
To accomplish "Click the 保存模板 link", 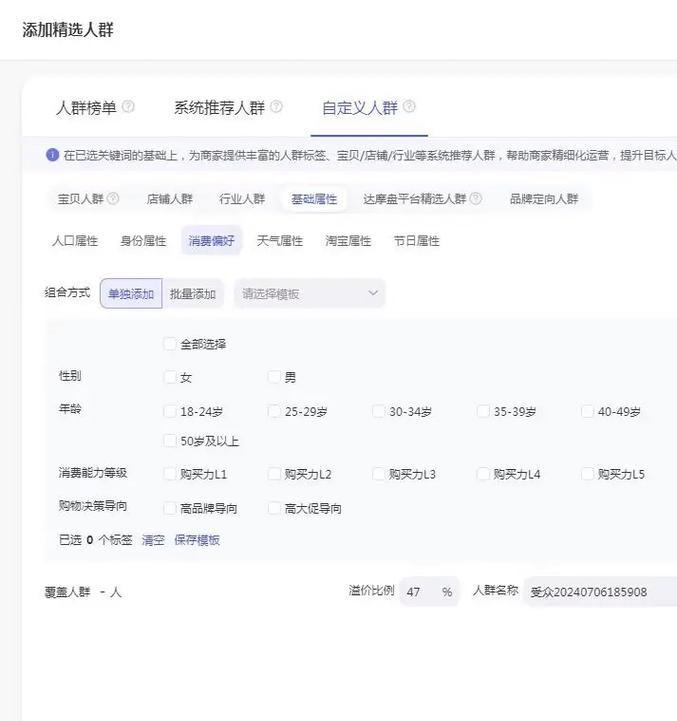I will click(x=197, y=540).
